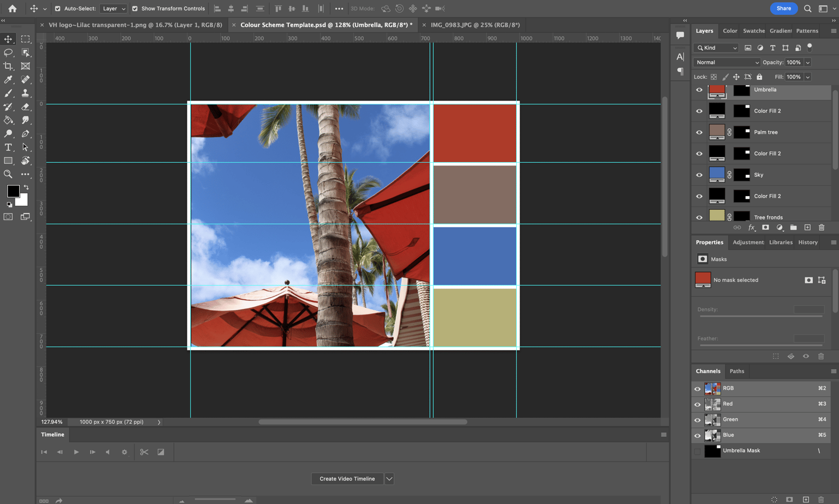Image resolution: width=839 pixels, height=504 pixels.
Task: Select the Brush tool
Action: pyautogui.click(x=8, y=93)
